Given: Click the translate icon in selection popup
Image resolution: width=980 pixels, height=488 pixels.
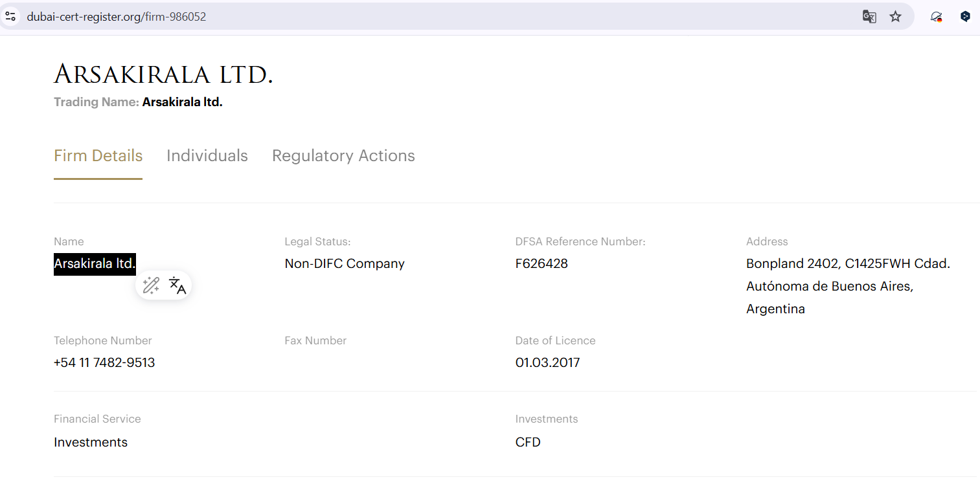Looking at the screenshot, I should (x=177, y=285).
